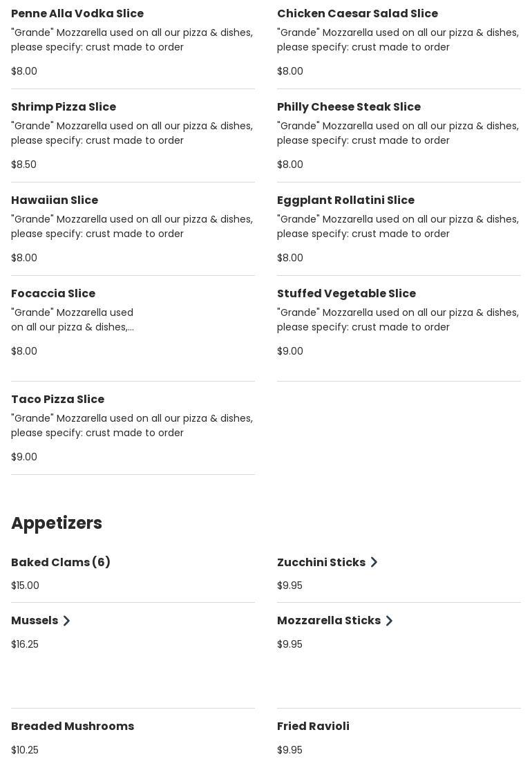532x777 pixels.
Task: Expand the Zucchini Sticks chevron arrow
Action: tap(374, 563)
